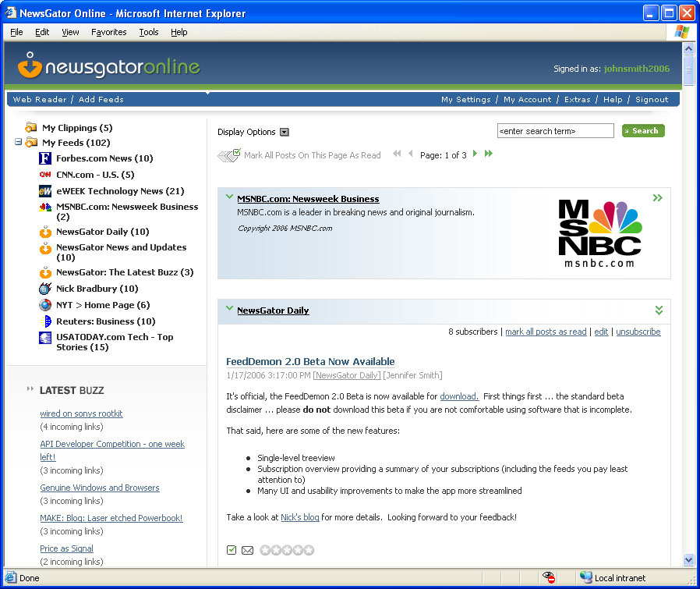
Task: Collapse the MSNBC.com: Newsweek Business section arrow
Action: click(229, 197)
